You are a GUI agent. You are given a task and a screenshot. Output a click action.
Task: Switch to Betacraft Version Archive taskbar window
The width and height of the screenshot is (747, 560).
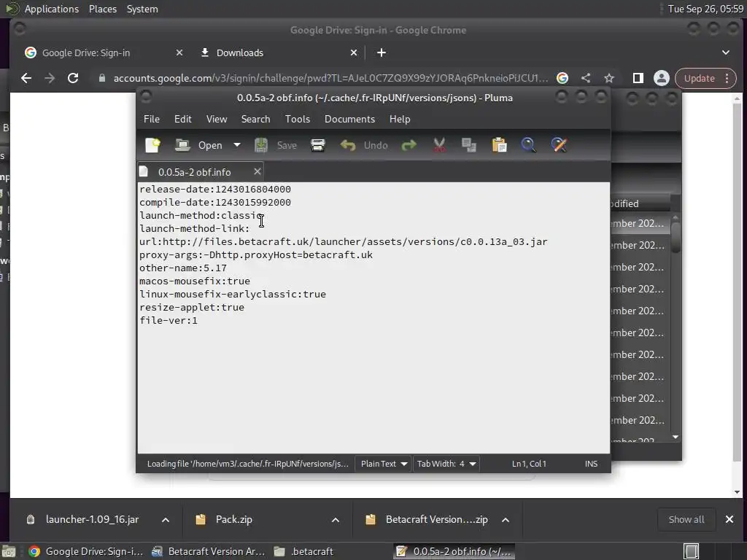click(x=209, y=551)
